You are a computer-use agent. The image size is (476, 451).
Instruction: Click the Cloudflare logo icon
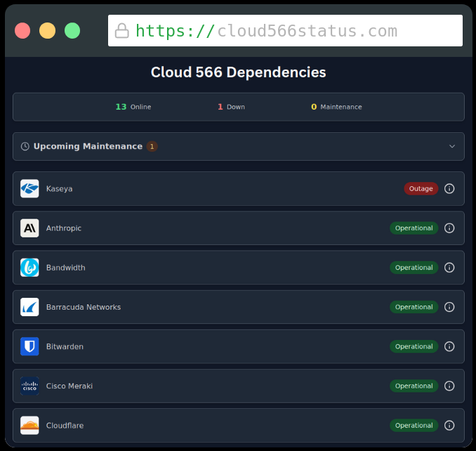[x=29, y=425]
